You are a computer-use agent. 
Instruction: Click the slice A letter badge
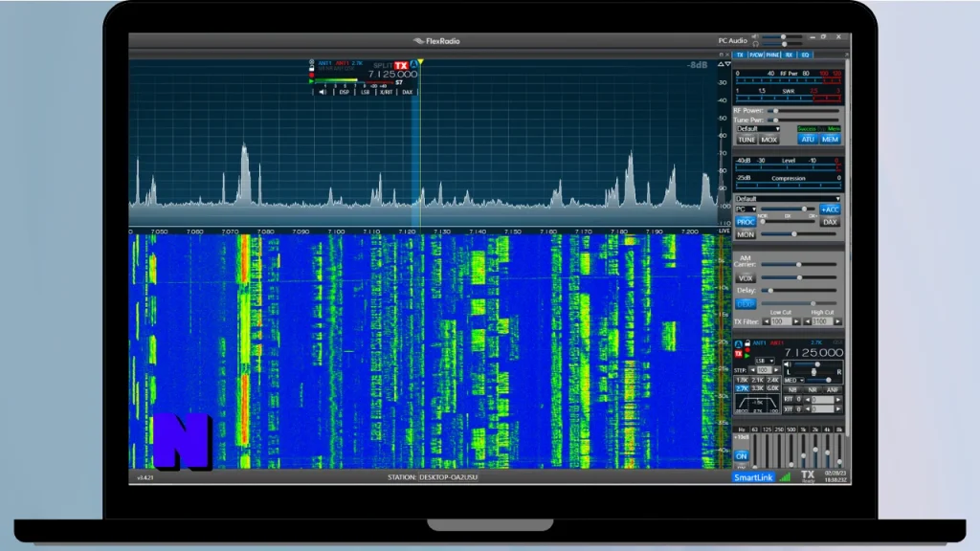pos(413,64)
